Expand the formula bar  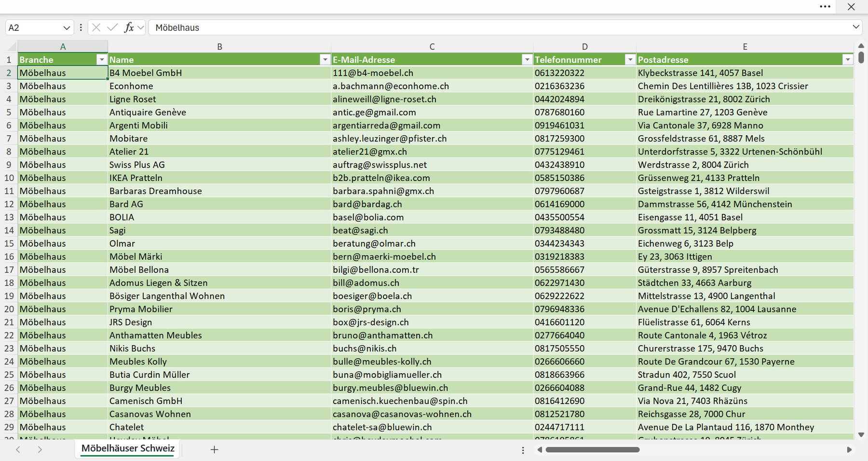856,27
